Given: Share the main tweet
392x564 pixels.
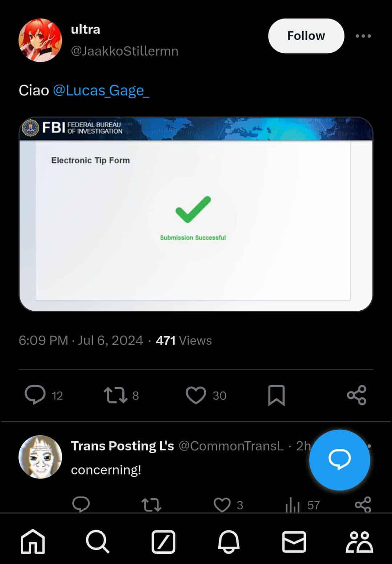Looking at the screenshot, I should coord(357,395).
